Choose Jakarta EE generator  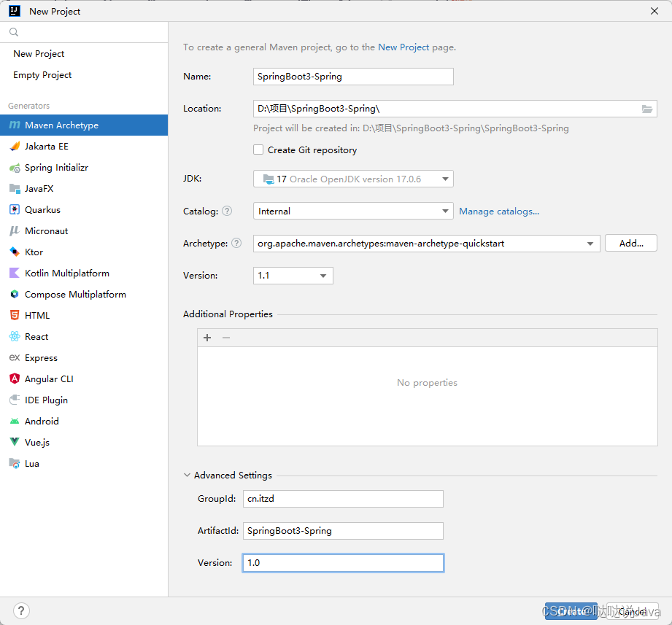point(84,146)
